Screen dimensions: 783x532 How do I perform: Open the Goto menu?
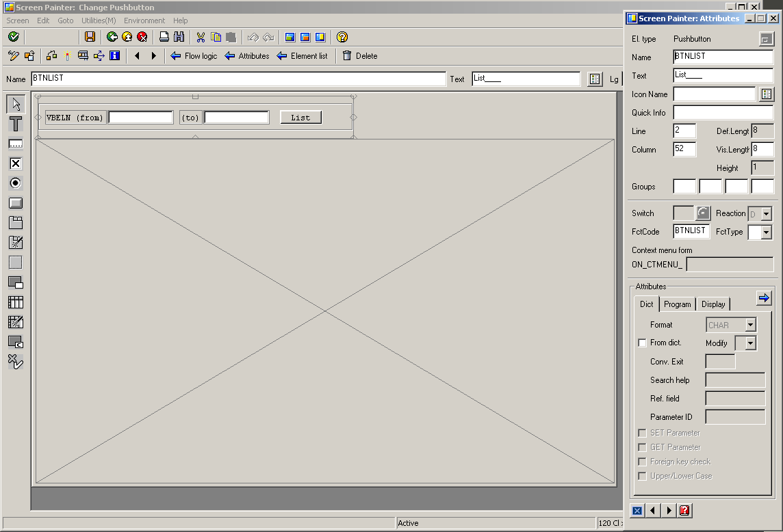[x=66, y=21]
